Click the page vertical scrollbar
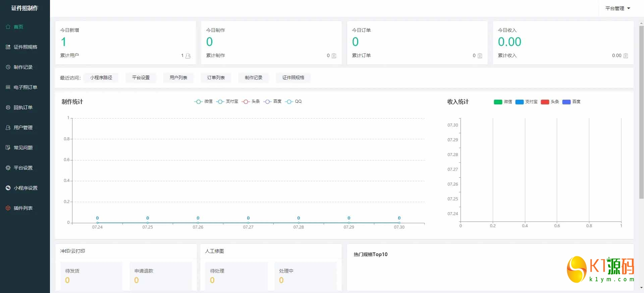644x293 pixels. (x=641, y=112)
